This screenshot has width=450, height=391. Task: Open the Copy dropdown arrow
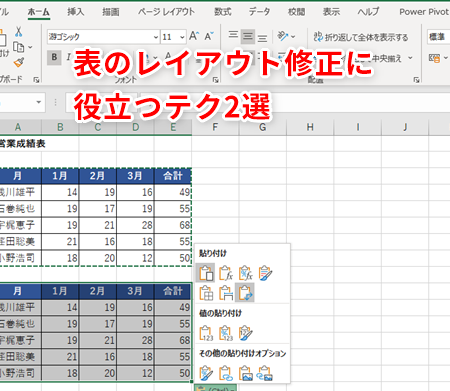pyautogui.click(x=30, y=47)
